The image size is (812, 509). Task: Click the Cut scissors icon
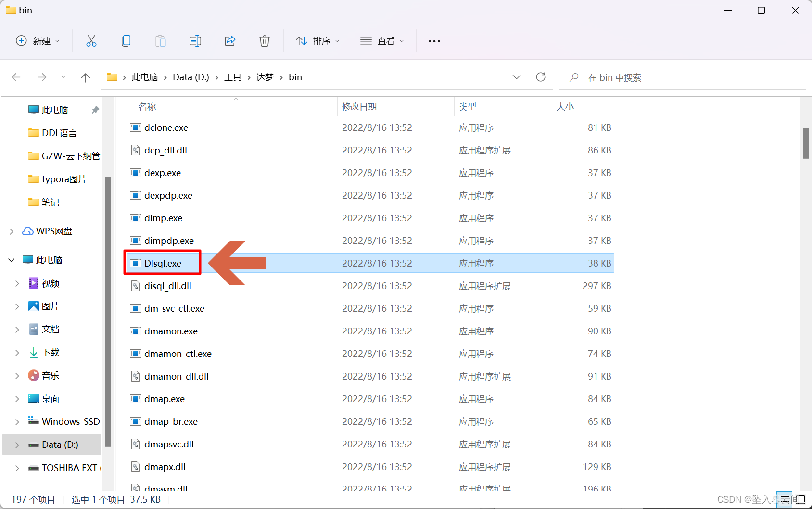(91, 41)
